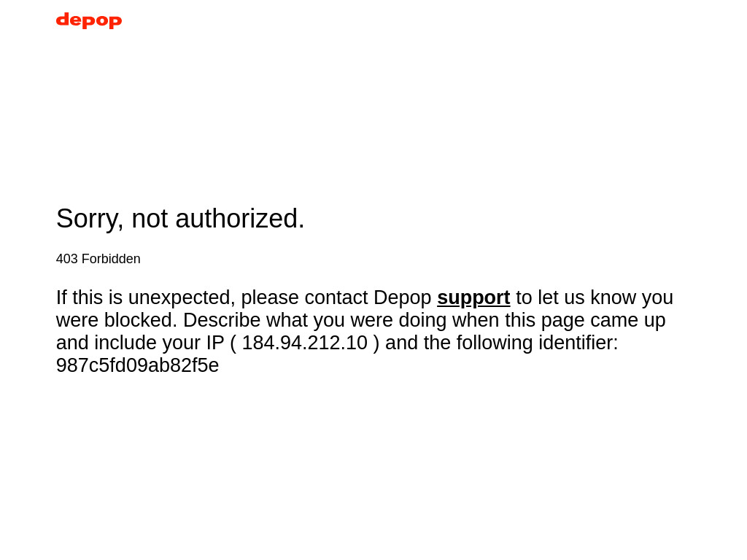The height and width of the screenshot is (560, 747).
Task: Click the word "unexpected" in the message
Action: pyautogui.click(x=179, y=297)
